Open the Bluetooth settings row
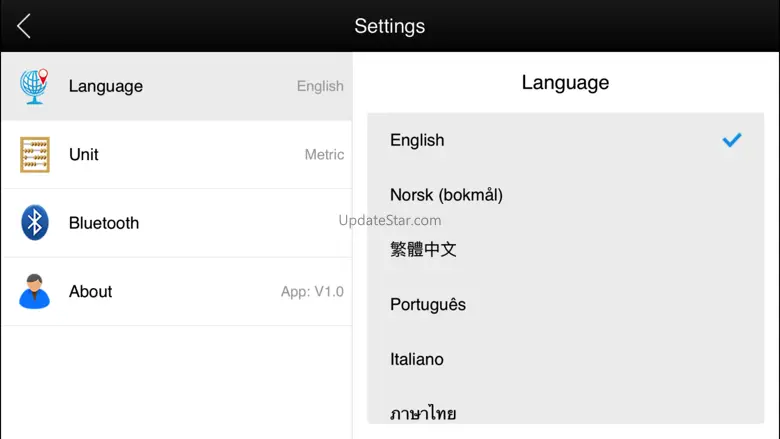This screenshot has width=780, height=439. (176, 223)
